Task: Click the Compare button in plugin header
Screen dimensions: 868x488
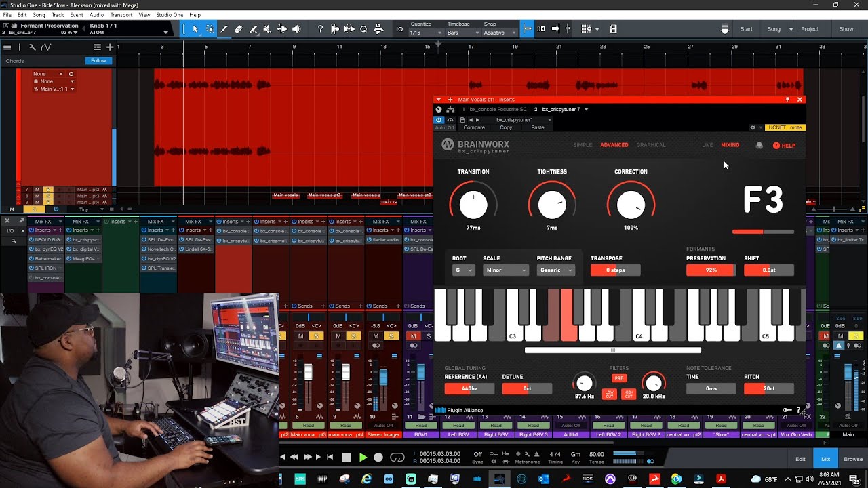Action: [x=474, y=127]
